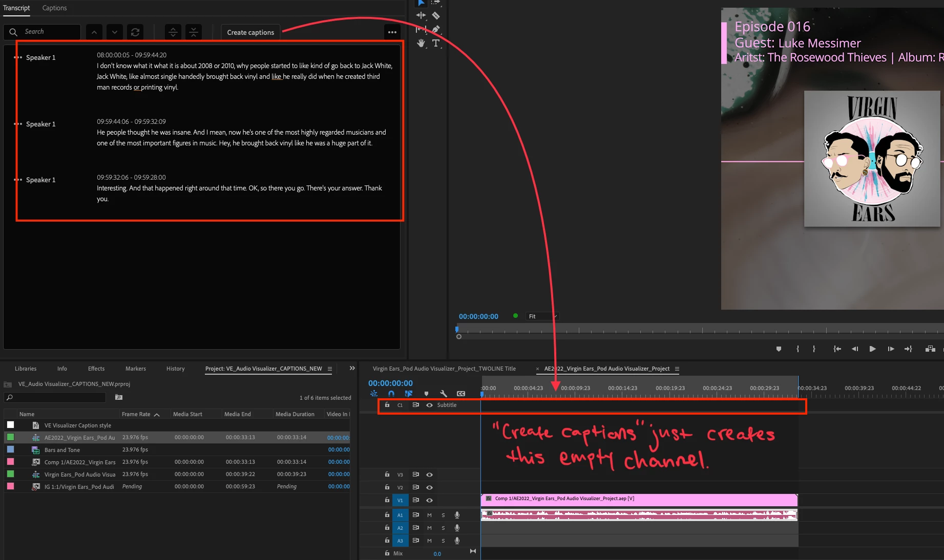Image resolution: width=944 pixels, height=560 pixels.
Task: Open third Speaker 1 options dots
Action: (18, 180)
